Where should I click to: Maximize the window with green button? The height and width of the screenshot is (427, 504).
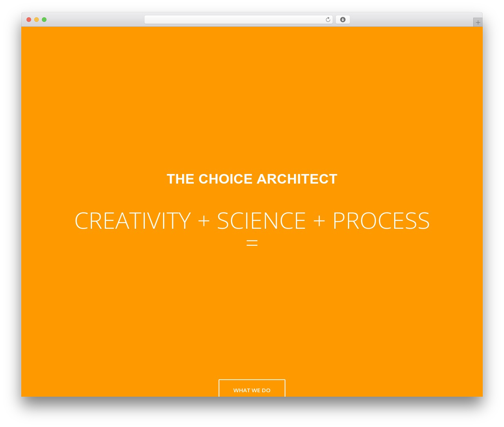click(44, 20)
